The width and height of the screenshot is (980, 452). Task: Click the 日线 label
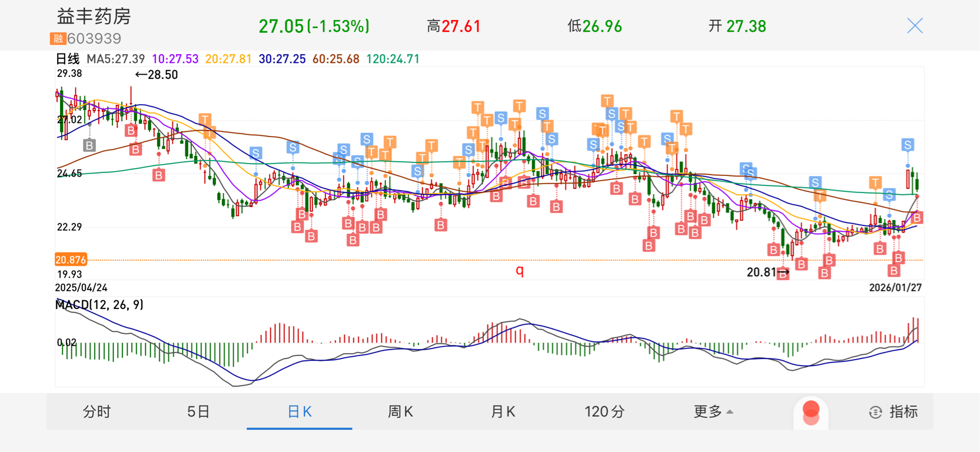[x=67, y=59]
